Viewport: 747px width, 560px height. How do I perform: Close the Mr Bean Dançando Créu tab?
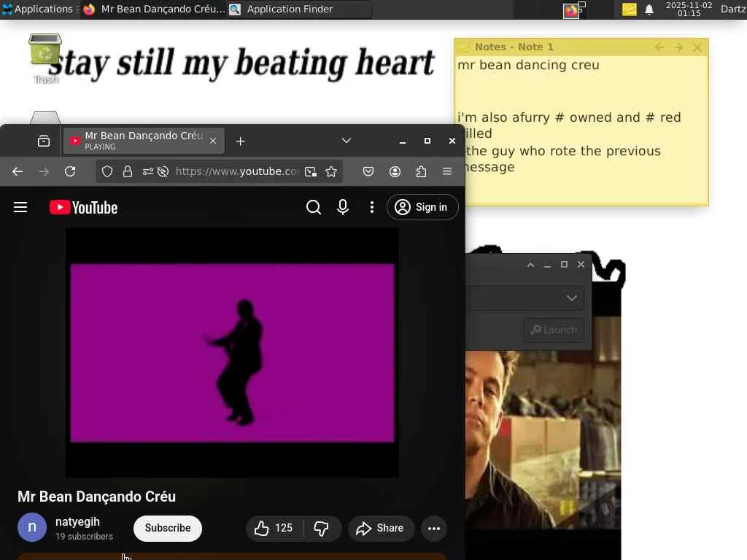213,141
